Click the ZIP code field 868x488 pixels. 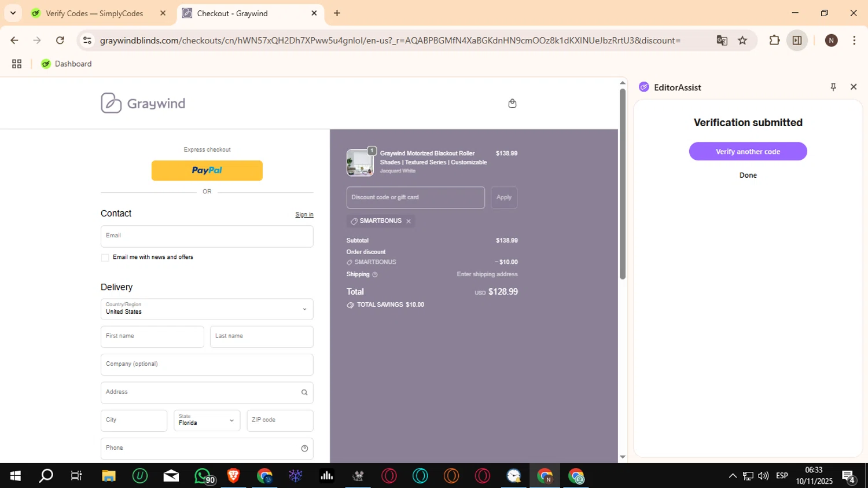(280, 421)
